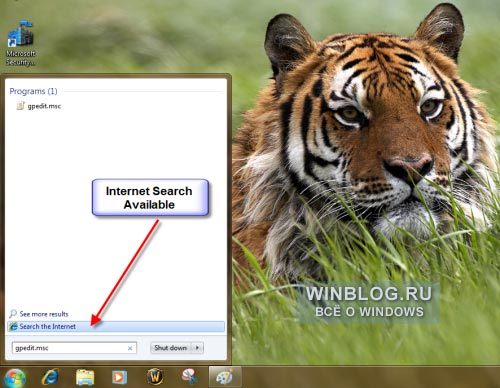Expand the Shut down options arrow
Viewport: 500px width, 388px height.
pos(197,348)
